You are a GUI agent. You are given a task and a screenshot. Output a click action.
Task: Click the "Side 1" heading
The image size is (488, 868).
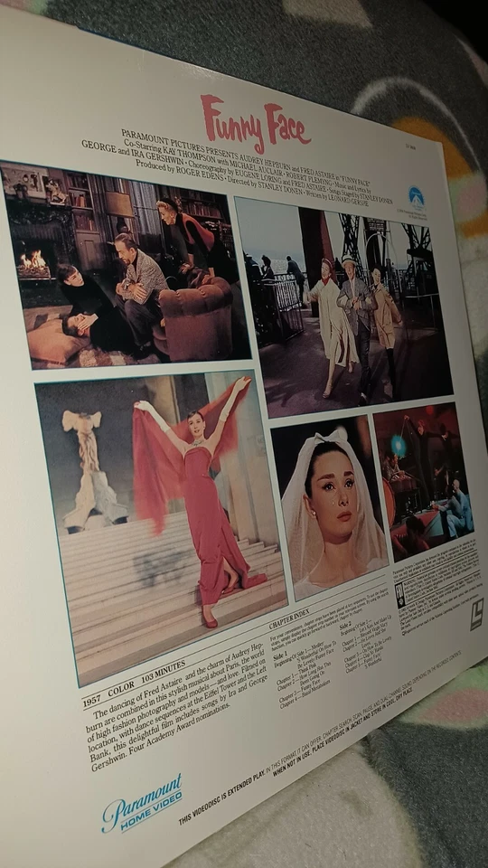(280, 656)
